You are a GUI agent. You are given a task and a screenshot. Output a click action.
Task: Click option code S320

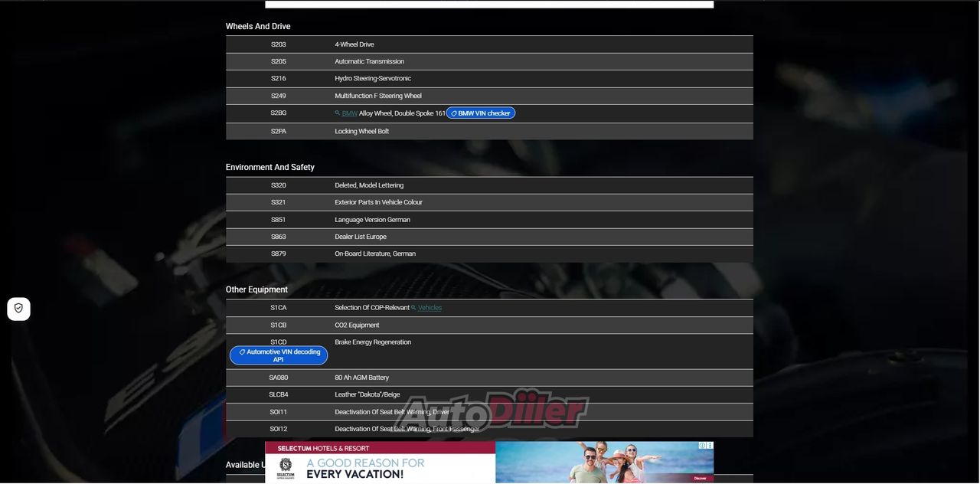(279, 185)
